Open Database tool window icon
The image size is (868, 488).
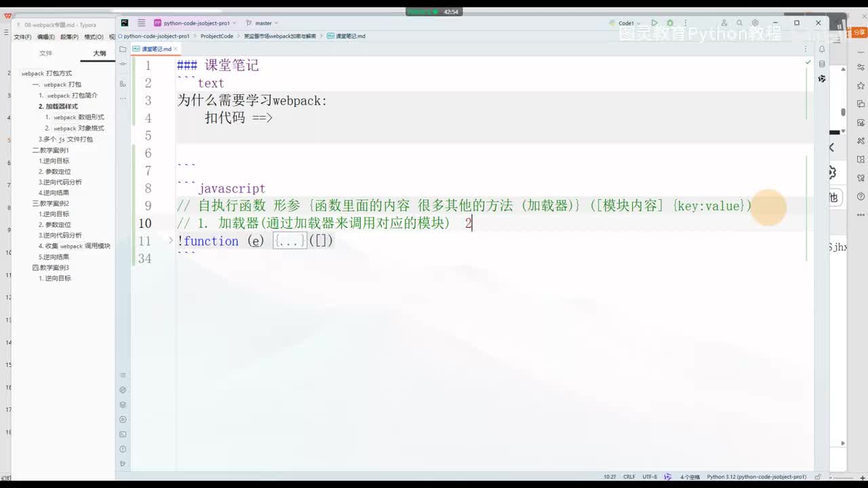click(x=822, y=64)
